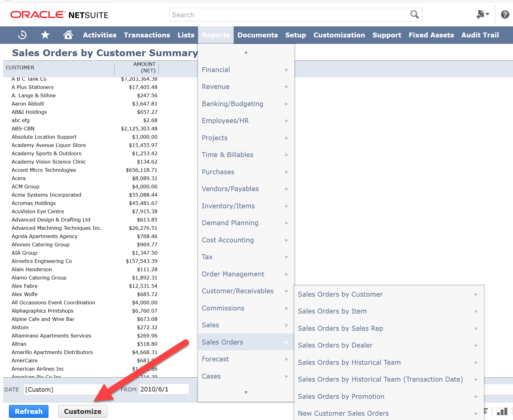Screen dimensions: 513x420
Task: Expand the Forecast submenu
Action: coord(246,359)
